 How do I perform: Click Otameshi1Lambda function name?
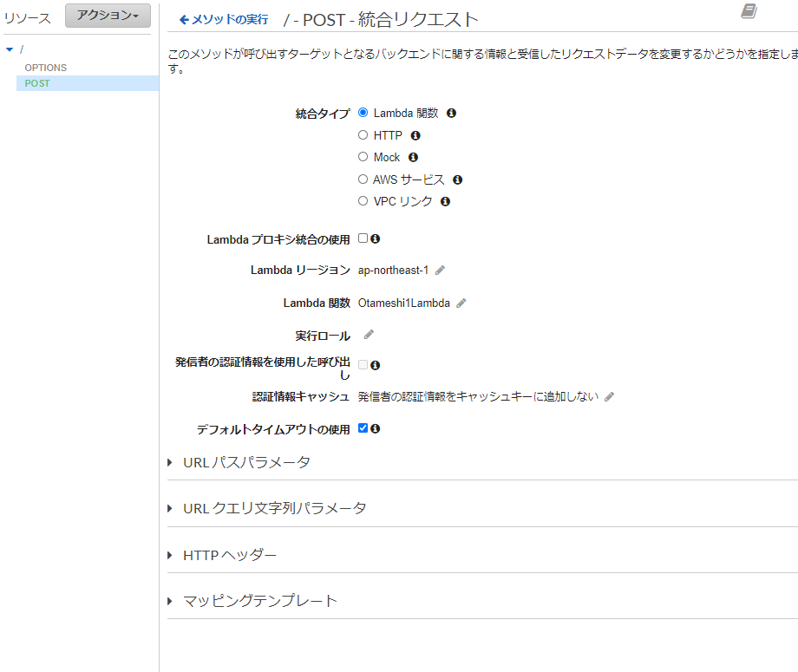[404, 303]
